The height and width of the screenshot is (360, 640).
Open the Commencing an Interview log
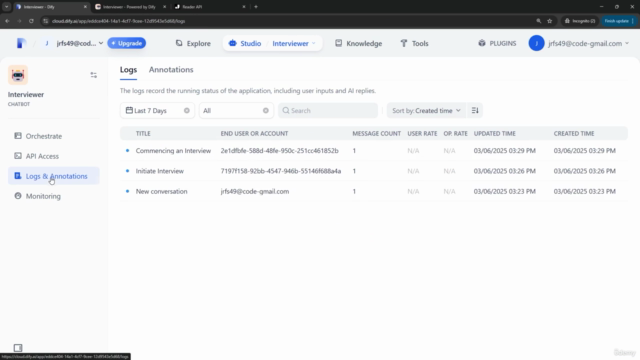point(373,151)
